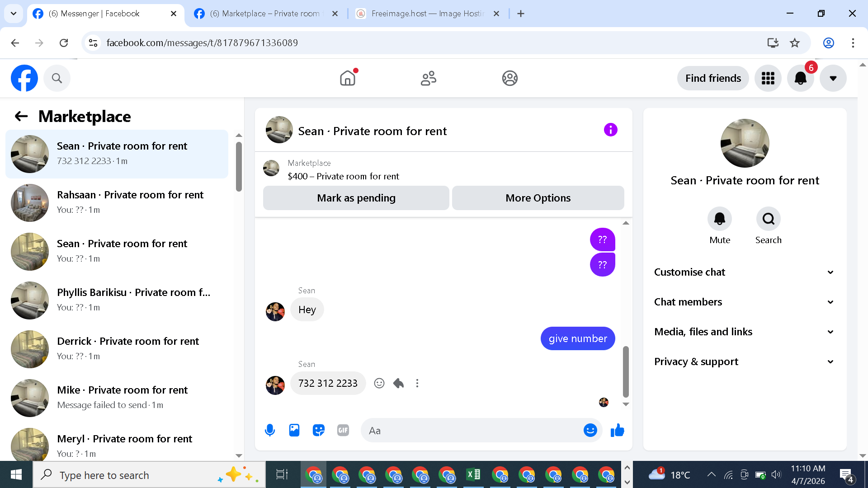Viewport: 868px width, 488px height.
Task: Open the Excel taskbar icon
Action: tap(473, 474)
